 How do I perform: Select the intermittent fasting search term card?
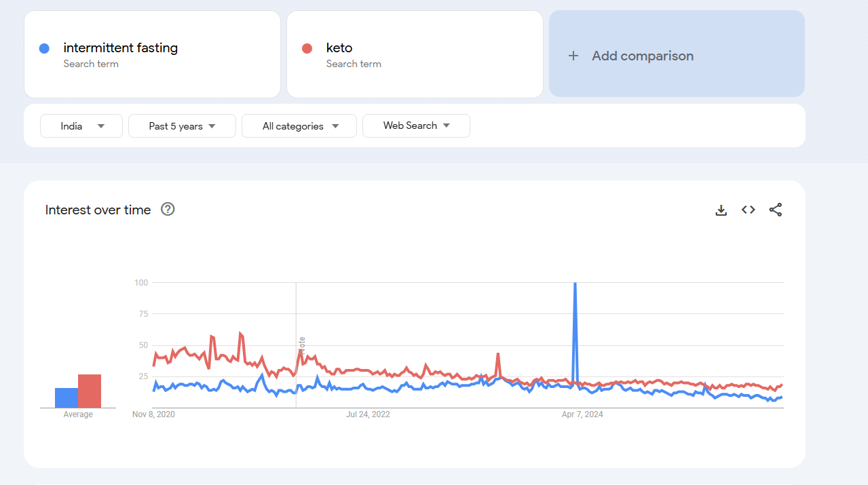[152, 54]
